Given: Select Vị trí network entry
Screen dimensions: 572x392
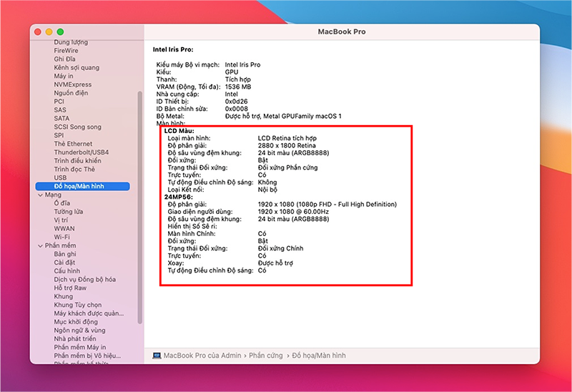Looking at the screenshot, I should pos(61,220).
